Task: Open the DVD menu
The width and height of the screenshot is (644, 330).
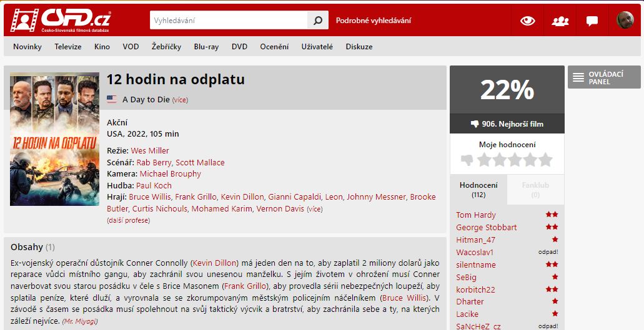Action: tap(239, 47)
